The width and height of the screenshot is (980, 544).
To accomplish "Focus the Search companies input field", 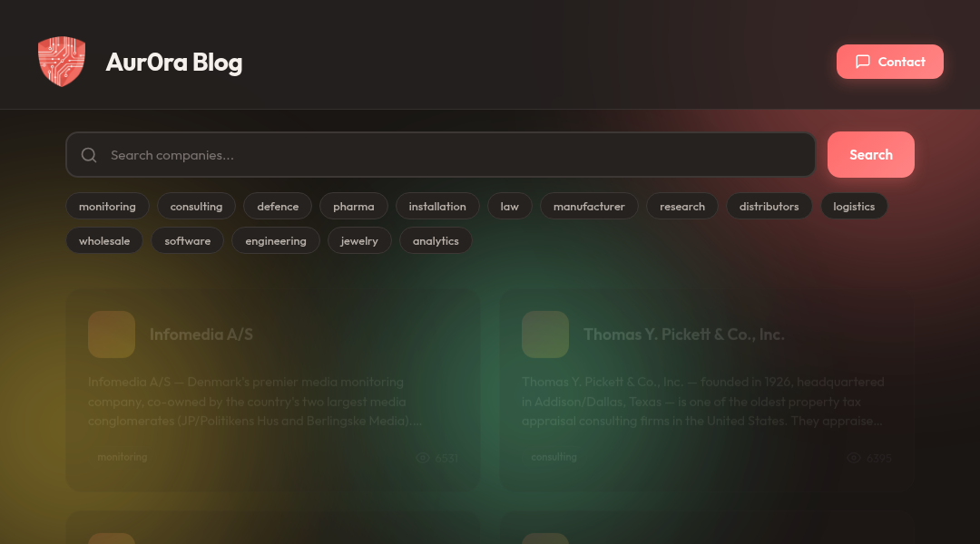I will [441, 154].
